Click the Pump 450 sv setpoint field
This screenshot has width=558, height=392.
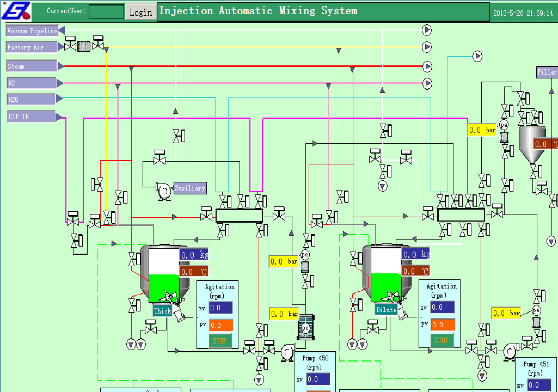pos(318,379)
